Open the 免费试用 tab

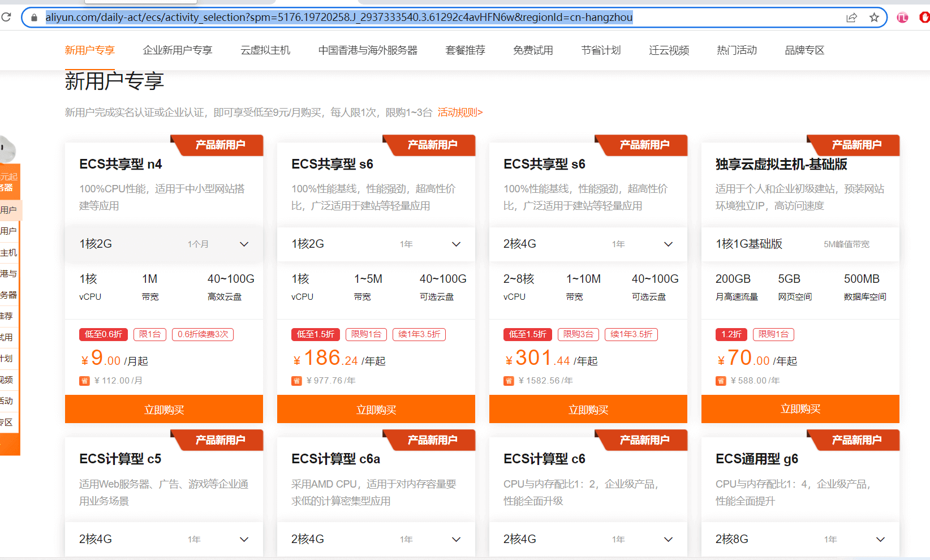click(533, 50)
